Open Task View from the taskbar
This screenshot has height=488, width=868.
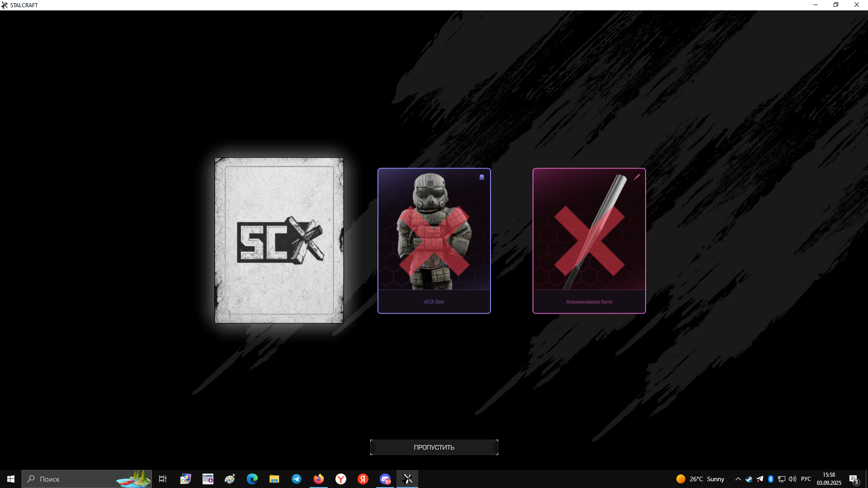pos(163,479)
